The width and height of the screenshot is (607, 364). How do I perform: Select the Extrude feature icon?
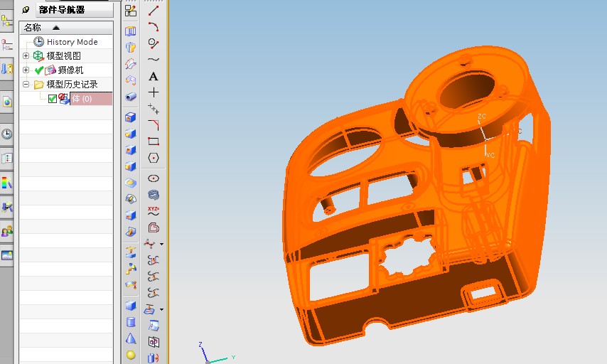point(131,31)
